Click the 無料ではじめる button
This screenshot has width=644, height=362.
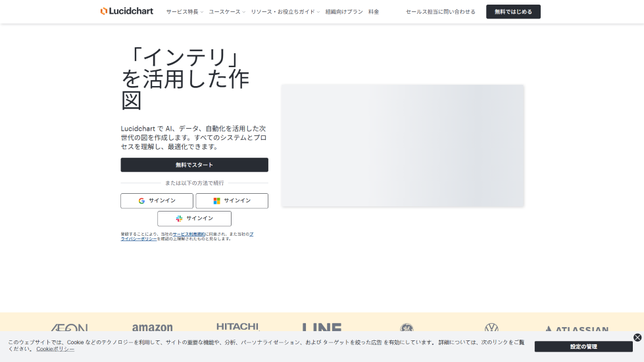click(513, 11)
